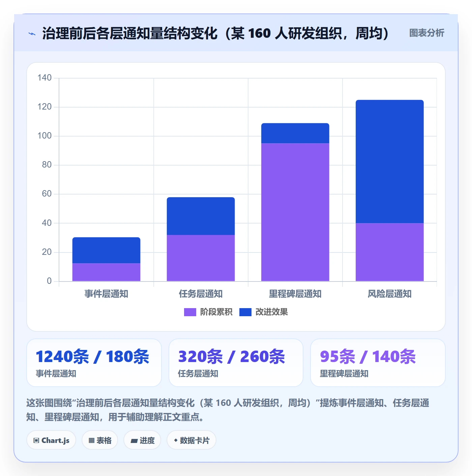This screenshot has height=476, width=472.
Task: Click the purple segment of 风险层通知 bar
Action: pos(389,252)
